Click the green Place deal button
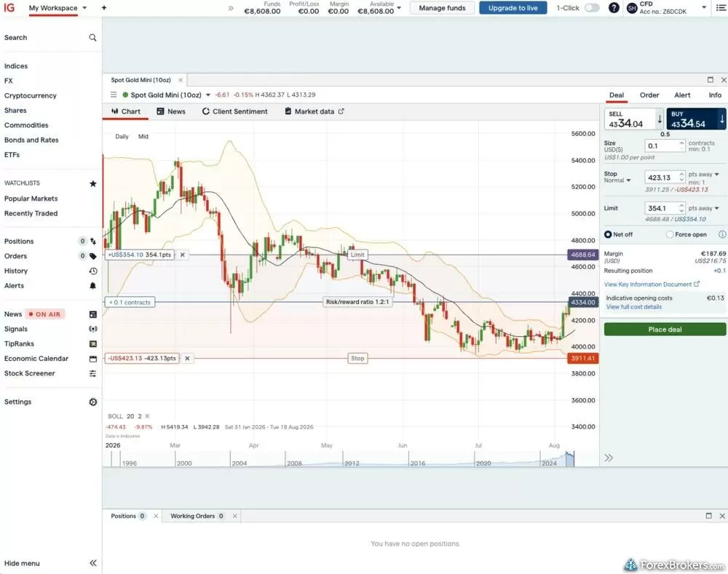This screenshot has height=574, width=728. point(665,330)
